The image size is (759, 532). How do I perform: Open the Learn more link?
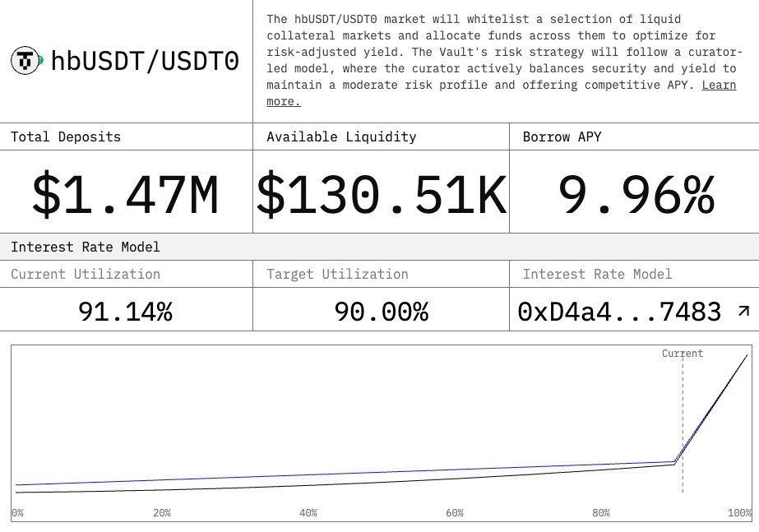tap(502, 93)
